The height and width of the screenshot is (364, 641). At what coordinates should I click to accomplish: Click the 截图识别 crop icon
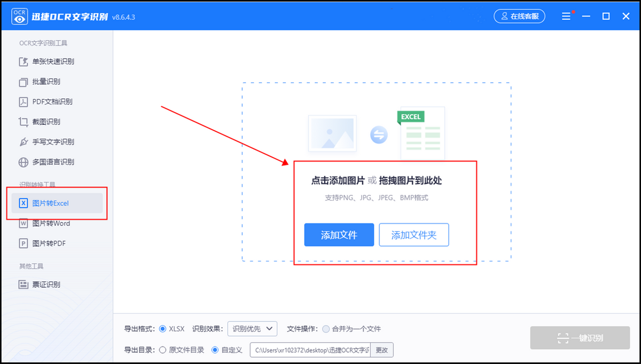coord(24,122)
